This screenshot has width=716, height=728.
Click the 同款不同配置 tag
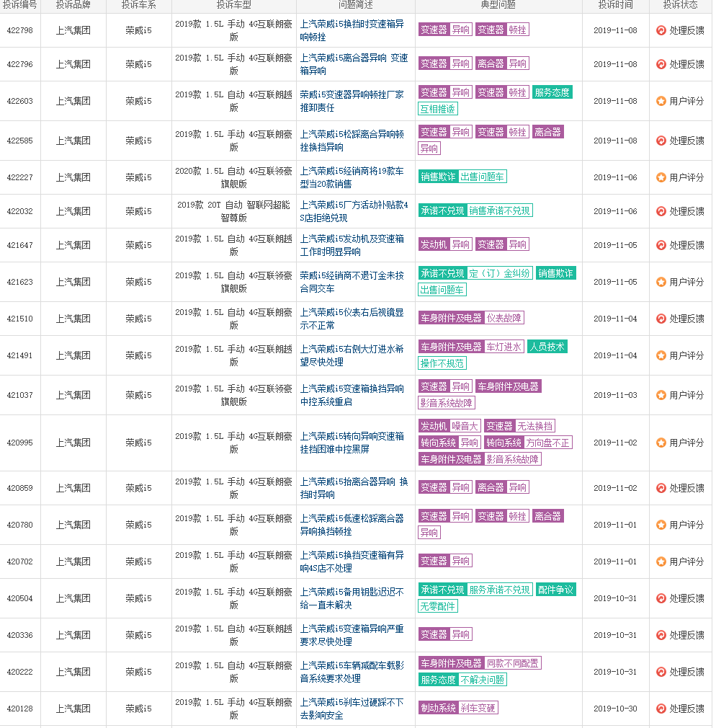[x=513, y=663]
